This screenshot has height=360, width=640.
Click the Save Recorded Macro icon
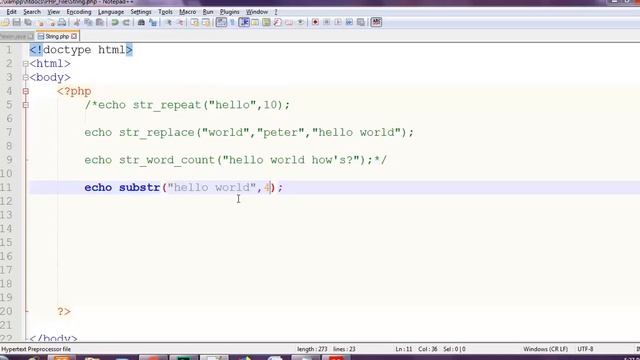tap(361, 22)
